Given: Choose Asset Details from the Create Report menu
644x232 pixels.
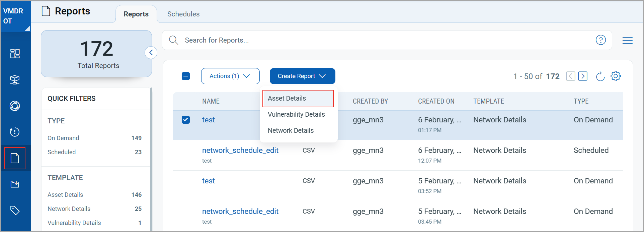Looking at the screenshot, I should point(298,98).
